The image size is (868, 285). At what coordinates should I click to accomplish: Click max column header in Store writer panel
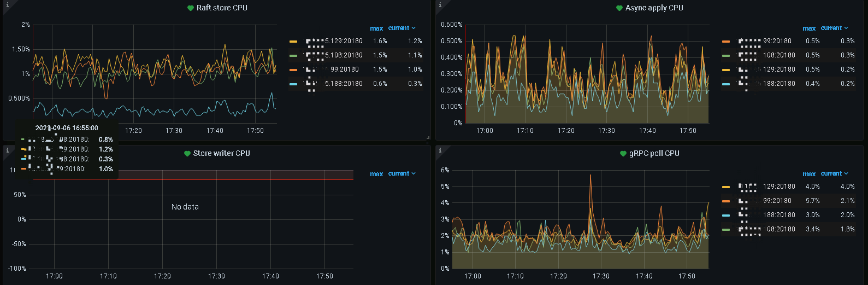tap(376, 174)
